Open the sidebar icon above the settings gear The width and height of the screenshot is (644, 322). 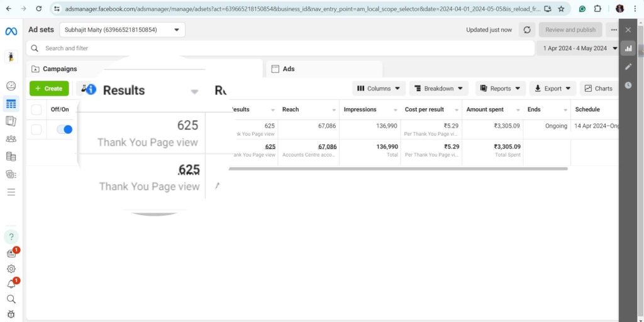click(x=12, y=253)
